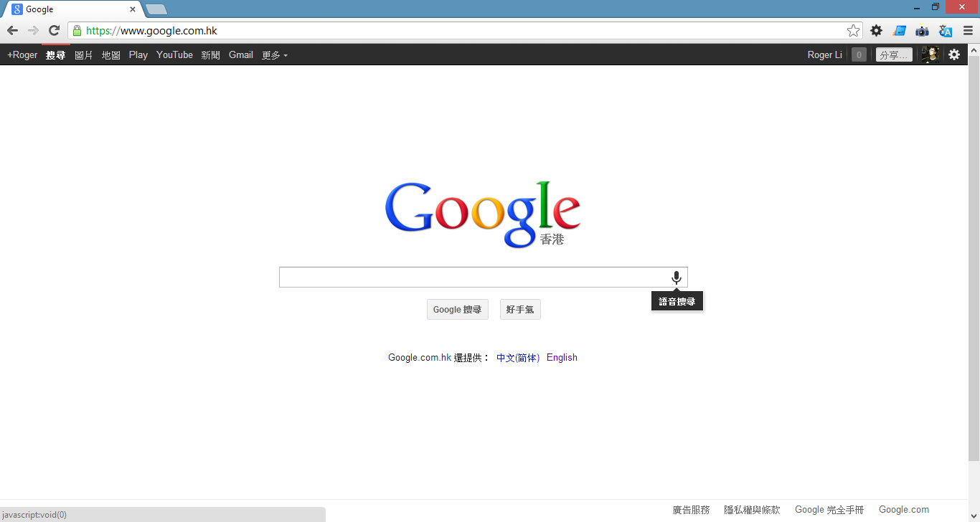This screenshot has height=522, width=980.
Task: Open Google settings gear in the black bar
Action: 954,54
